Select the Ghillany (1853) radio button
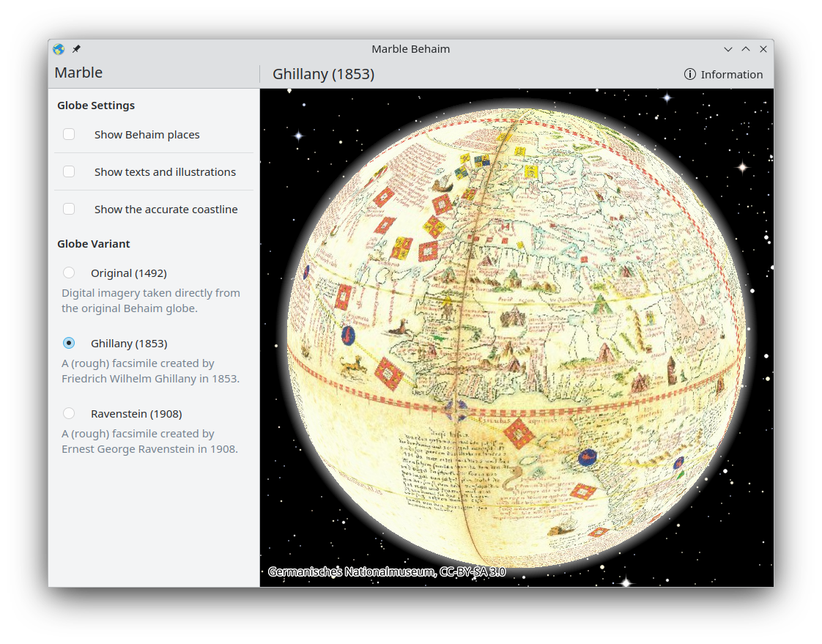 click(69, 343)
